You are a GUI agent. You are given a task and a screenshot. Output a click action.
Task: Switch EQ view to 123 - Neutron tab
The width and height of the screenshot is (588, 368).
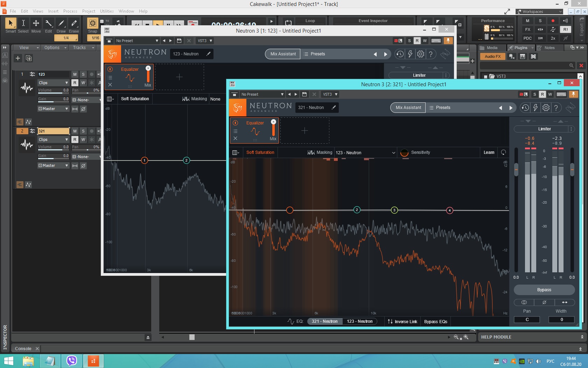click(359, 321)
